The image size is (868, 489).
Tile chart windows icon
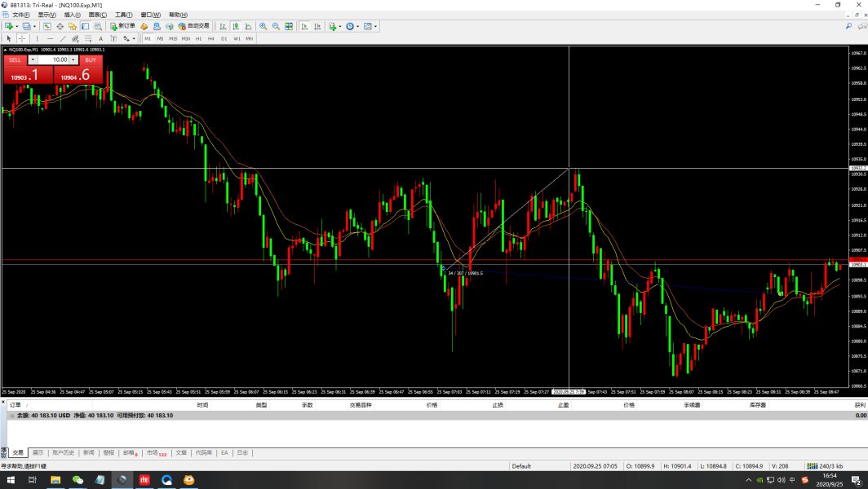(289, 26)
